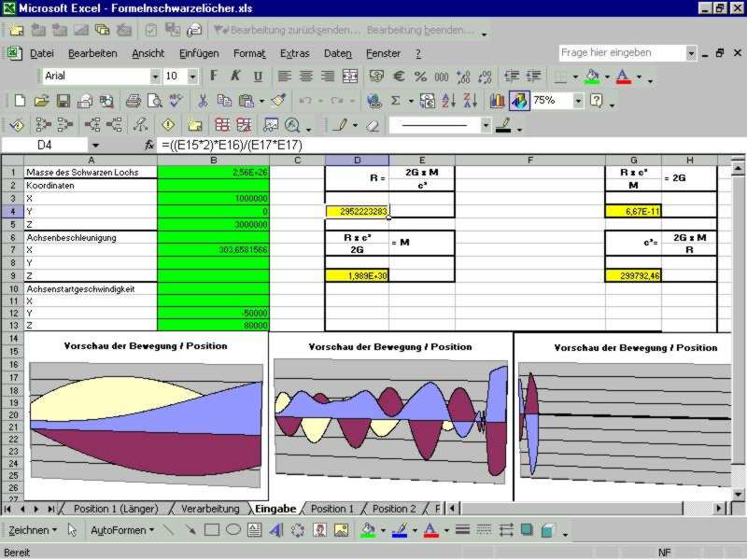Image resolution: width=747 pixels, height=560 pixels.
Task: Apply percent number format
Action: point(420,77)
